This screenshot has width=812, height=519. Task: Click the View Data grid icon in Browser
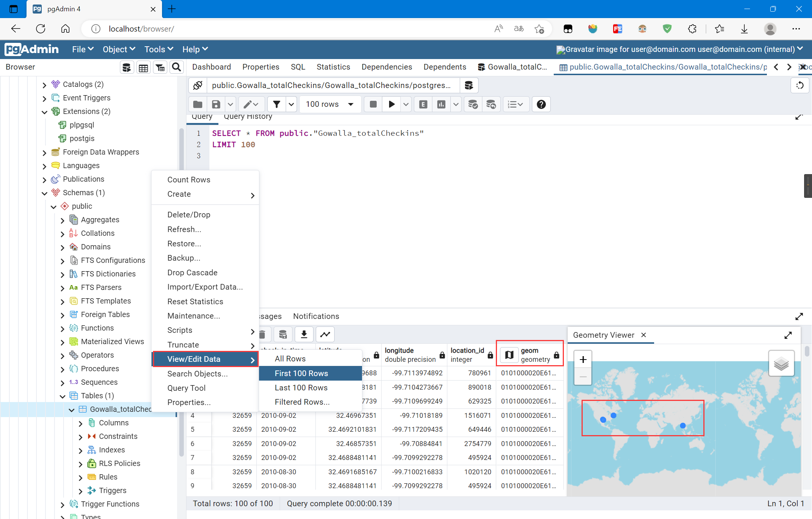tap(143, 67)
